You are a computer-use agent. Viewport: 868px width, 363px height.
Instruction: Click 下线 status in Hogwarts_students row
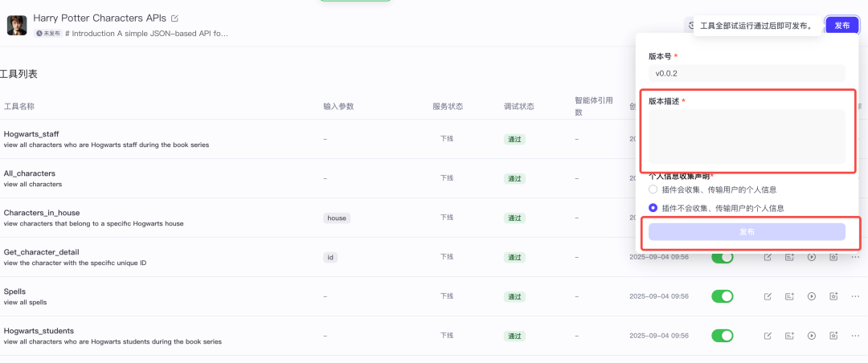click(x=447, y=336)
